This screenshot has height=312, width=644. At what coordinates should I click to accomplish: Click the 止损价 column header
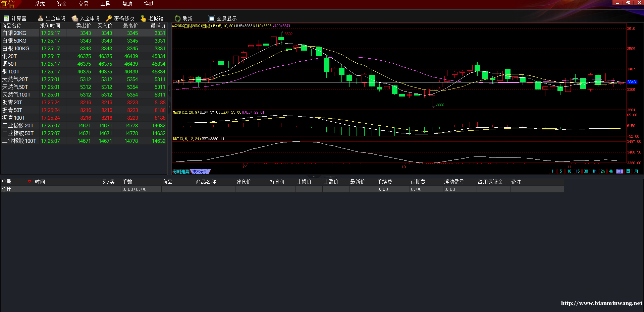304,182
